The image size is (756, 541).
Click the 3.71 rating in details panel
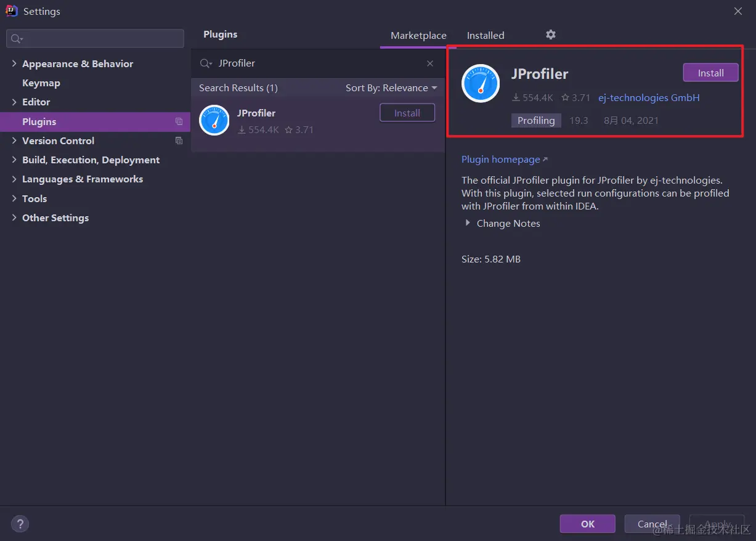(x=575, y=97)
